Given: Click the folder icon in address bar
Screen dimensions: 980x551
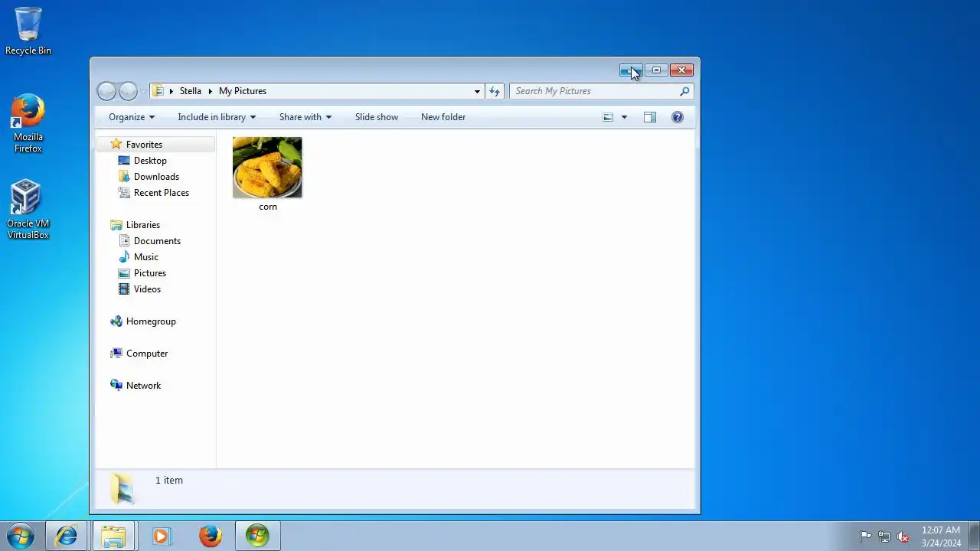Looking at the screenshot, I should click(158, 91).
